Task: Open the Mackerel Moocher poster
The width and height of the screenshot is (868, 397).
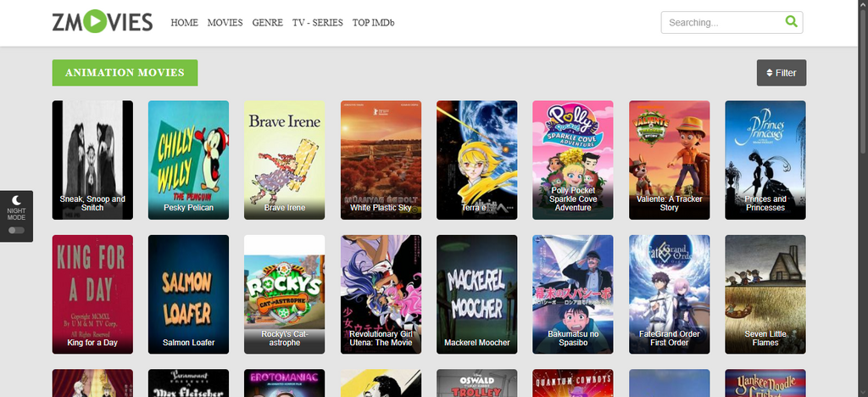Action: [476, 294]
